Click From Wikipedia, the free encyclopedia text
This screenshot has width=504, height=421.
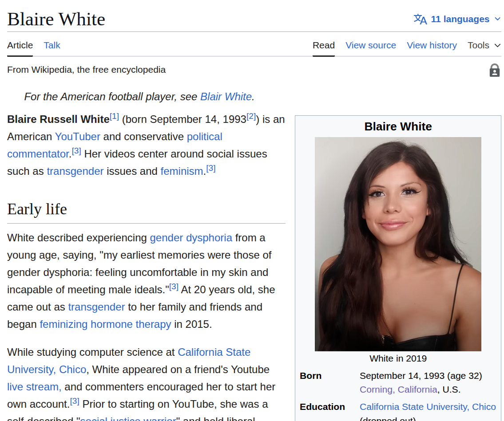point(87,70)
